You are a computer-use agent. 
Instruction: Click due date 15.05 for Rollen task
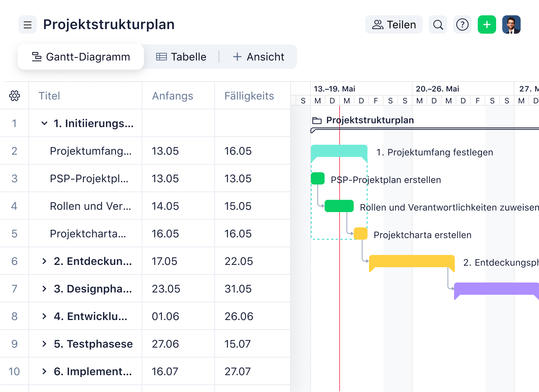[x=238, y=206]
